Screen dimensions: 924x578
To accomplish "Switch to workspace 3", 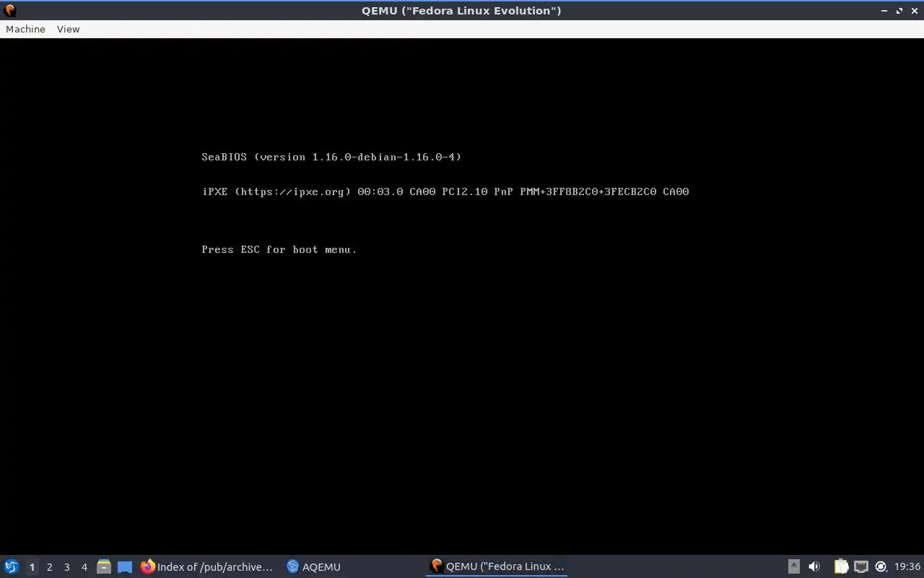I will (x=66, y=567).
